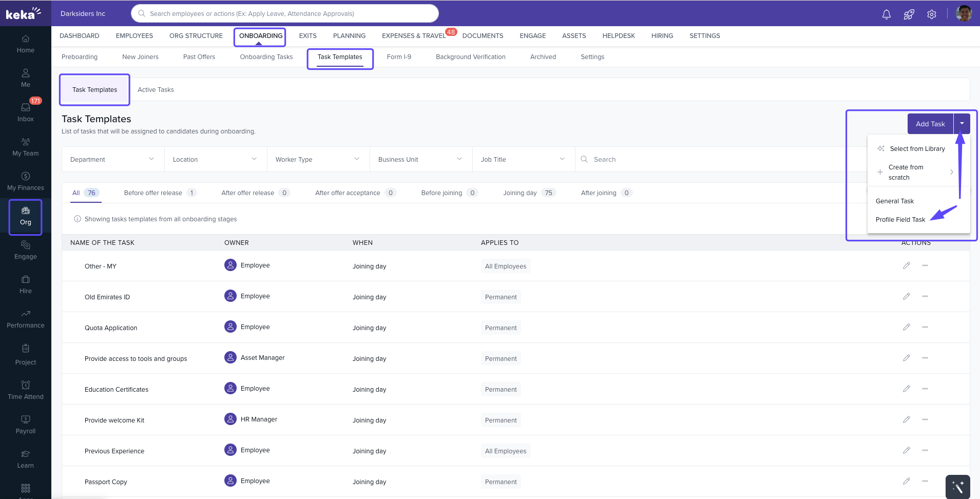
Task: Open the Payroll sidebar icon
Action: (26, 425)
